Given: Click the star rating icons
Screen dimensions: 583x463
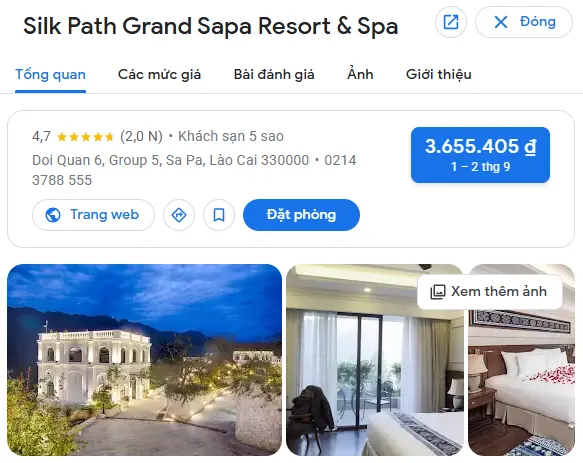Looking at the screenshot, I should (85, 137).
